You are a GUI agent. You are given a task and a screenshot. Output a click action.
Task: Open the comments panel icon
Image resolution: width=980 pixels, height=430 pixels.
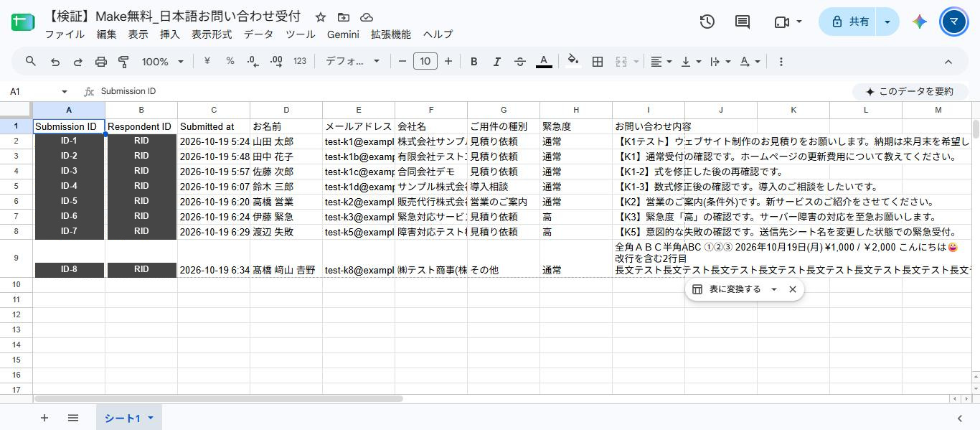tap(743, 22)
